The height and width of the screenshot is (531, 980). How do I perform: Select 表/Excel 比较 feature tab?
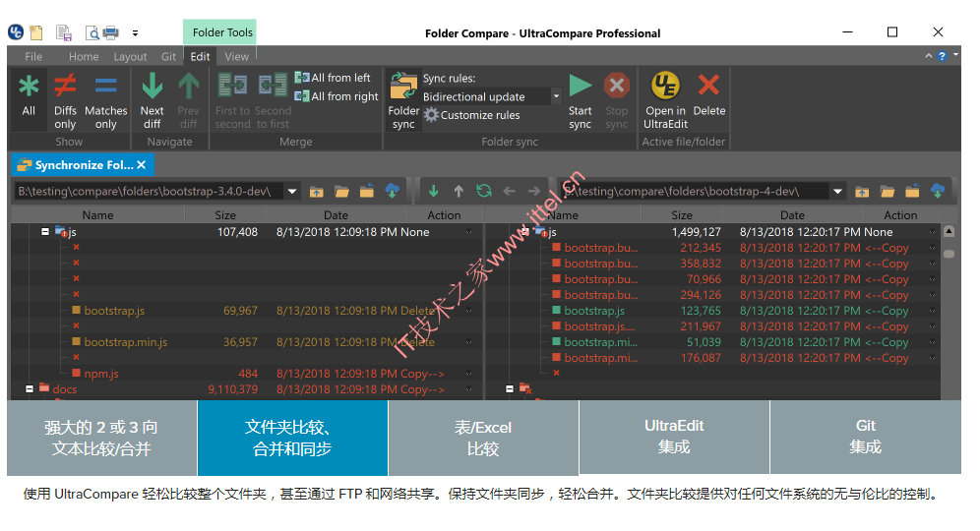(x=483, y=438)
